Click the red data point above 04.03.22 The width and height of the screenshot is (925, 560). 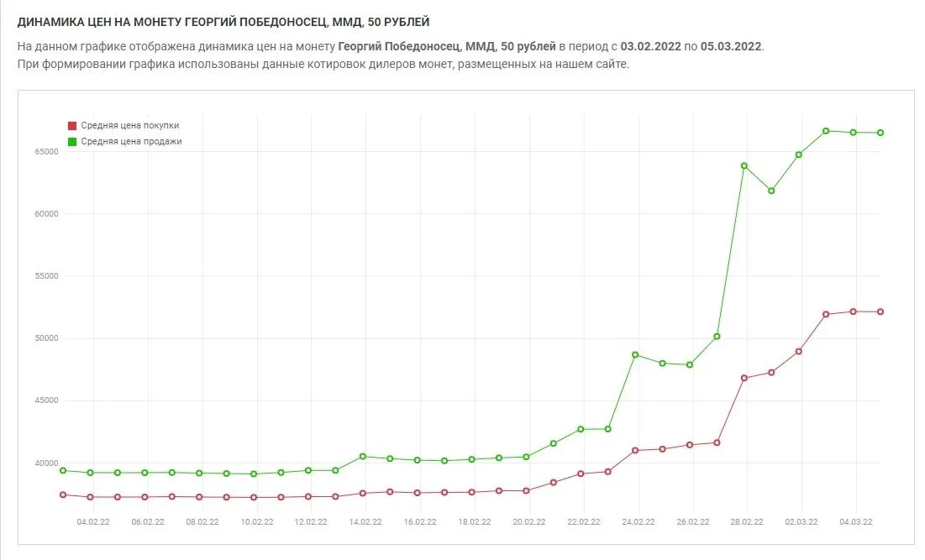coord(854,311)
